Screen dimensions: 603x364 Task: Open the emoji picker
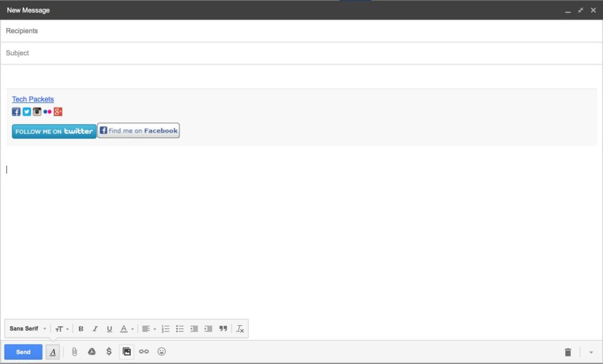tap(161, 352)
